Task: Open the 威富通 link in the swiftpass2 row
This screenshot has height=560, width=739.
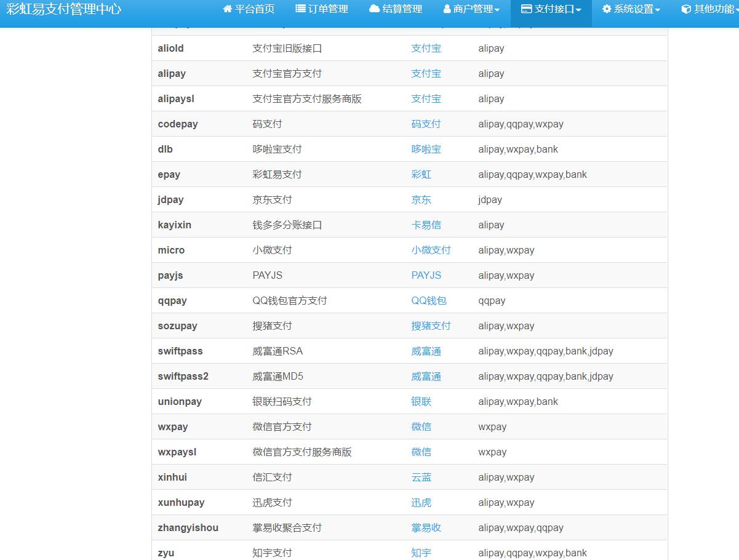Action: pyautogui.click(x=426, y=377)
